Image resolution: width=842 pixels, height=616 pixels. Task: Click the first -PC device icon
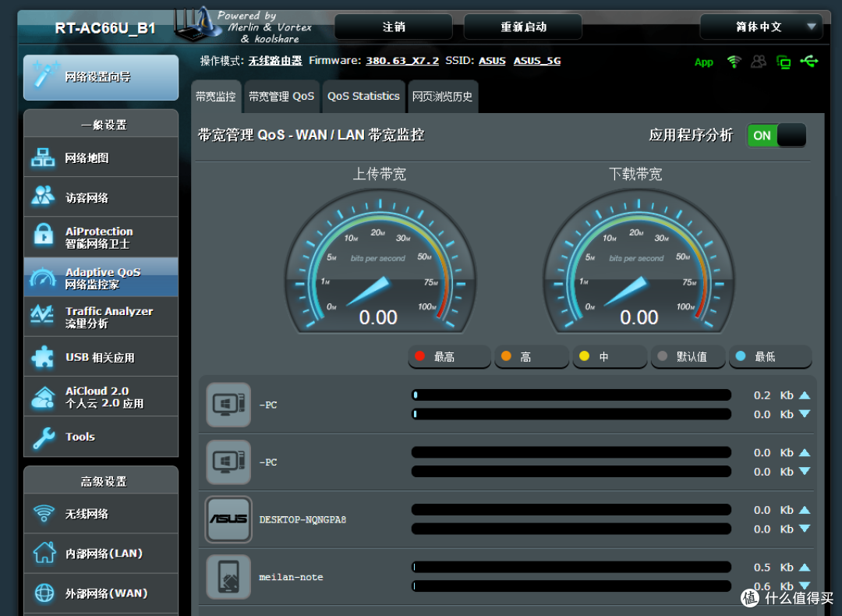coord(228,405)
